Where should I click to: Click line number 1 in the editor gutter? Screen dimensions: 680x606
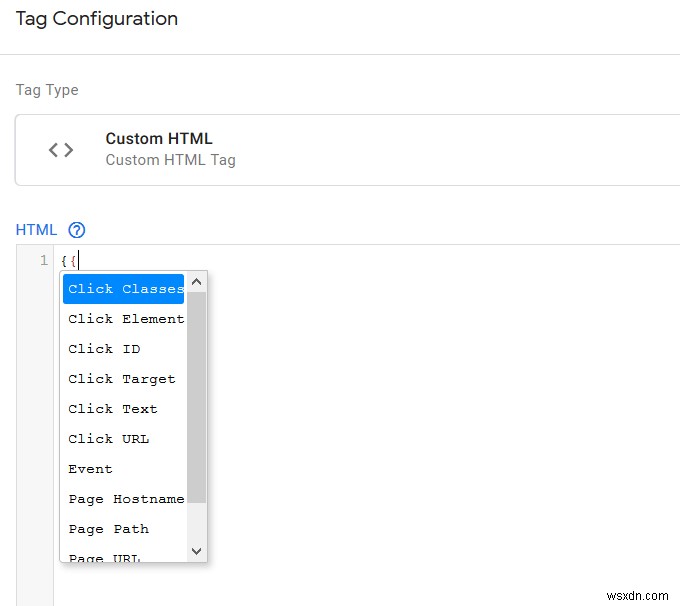44,260
